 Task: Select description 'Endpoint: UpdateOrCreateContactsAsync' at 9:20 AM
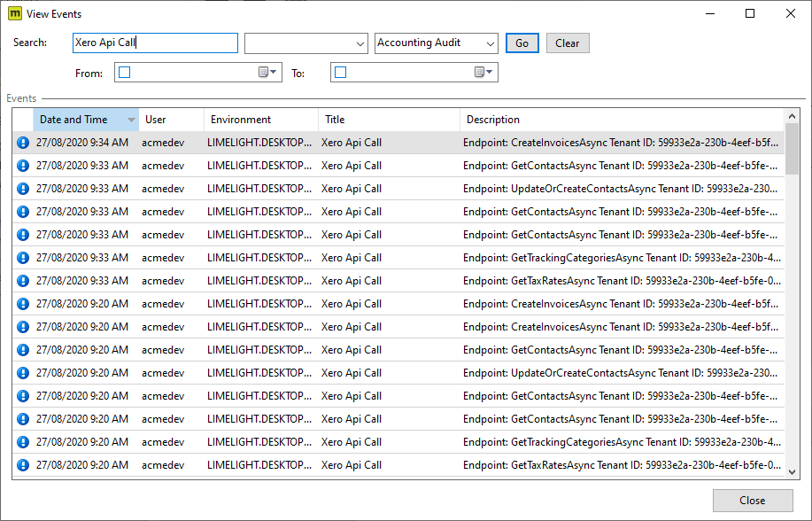pyautogui.click(x=621, y=373)
